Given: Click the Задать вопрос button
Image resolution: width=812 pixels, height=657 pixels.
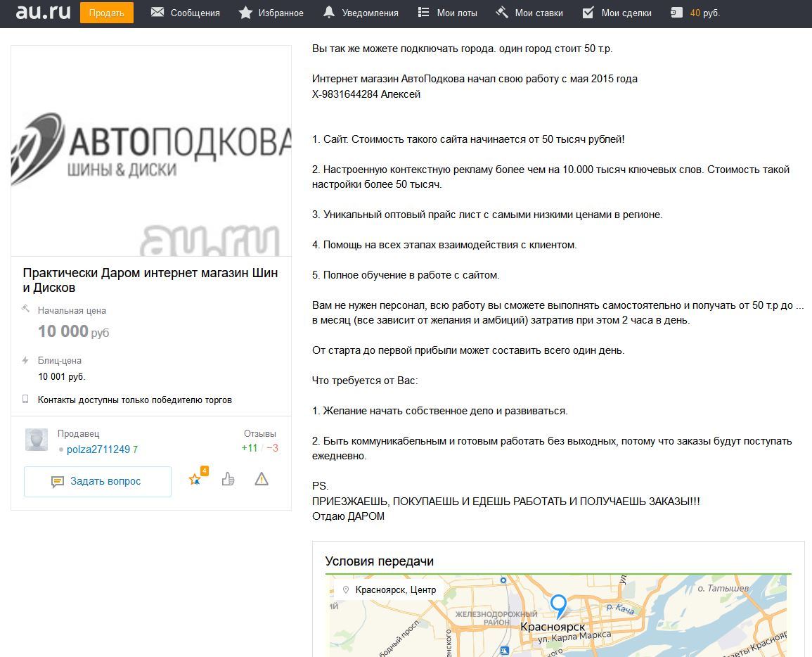Looking at the screenshot, I should pos(97,481).
